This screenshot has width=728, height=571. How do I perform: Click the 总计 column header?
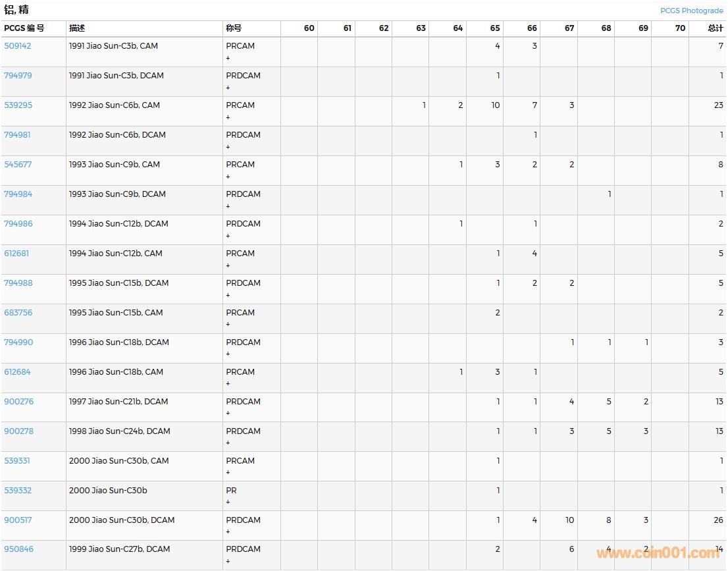pyautogui.click(x=715, y=28)
